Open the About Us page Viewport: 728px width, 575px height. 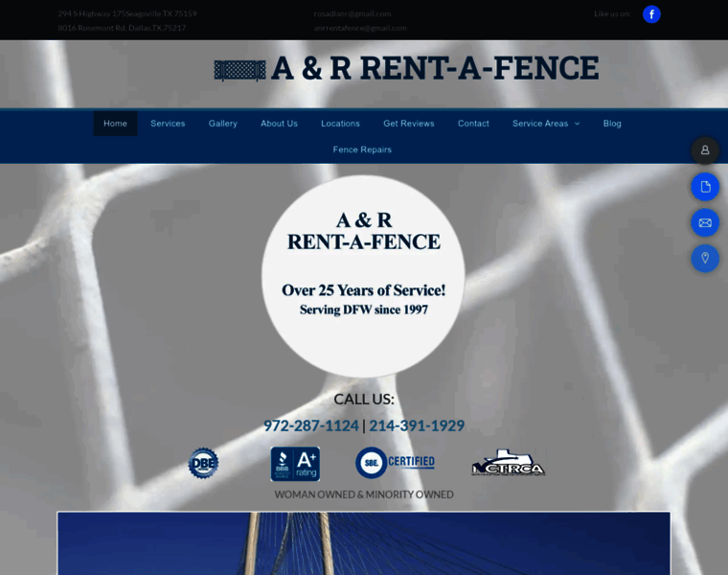279,124
